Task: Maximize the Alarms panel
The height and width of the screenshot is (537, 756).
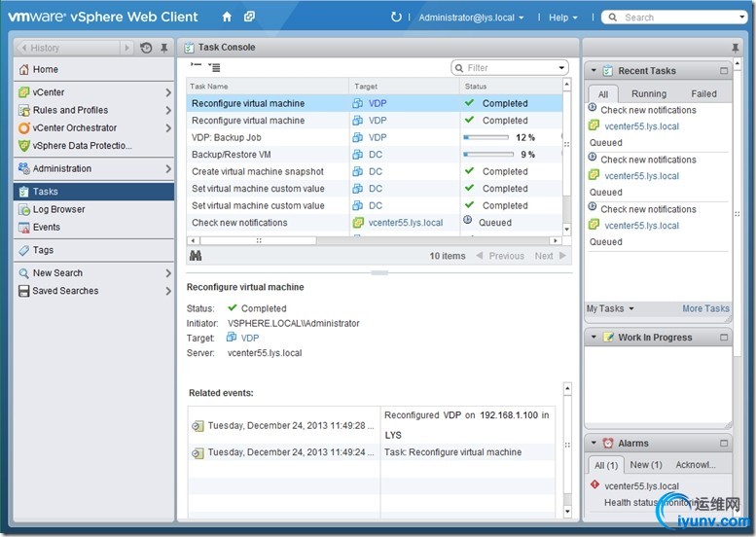Action: tap(724, 443)
